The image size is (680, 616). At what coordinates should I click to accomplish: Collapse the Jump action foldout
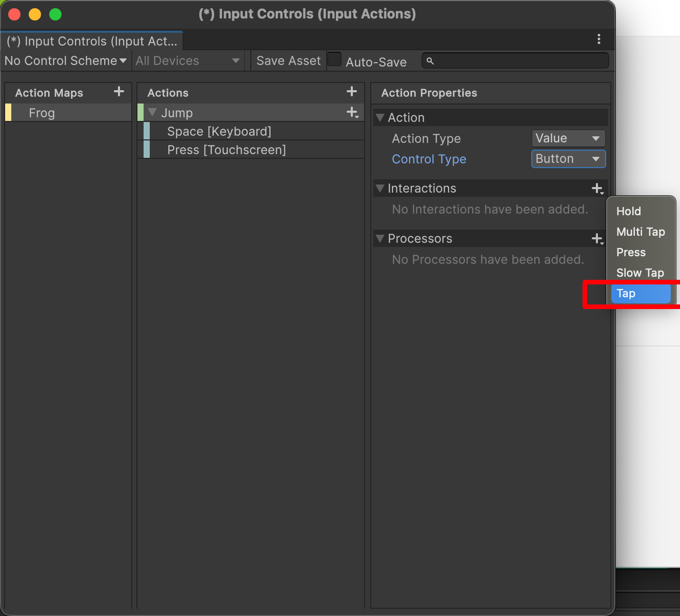(x=152, y=112)
